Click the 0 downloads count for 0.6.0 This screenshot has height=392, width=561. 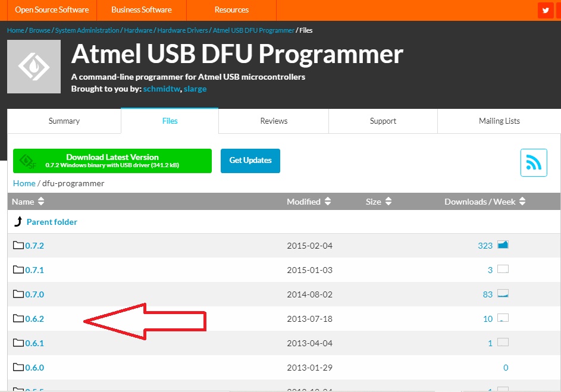tap(506, 368)
